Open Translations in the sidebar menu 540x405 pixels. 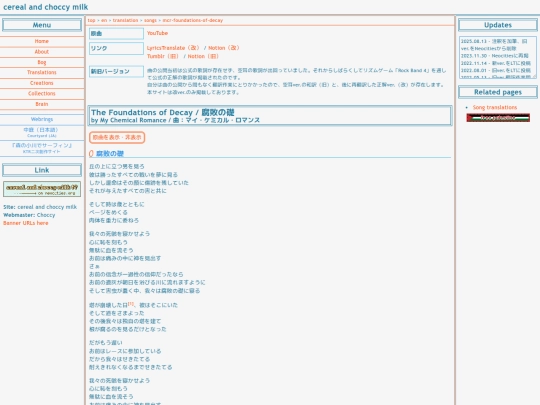[x=42, y=72]
